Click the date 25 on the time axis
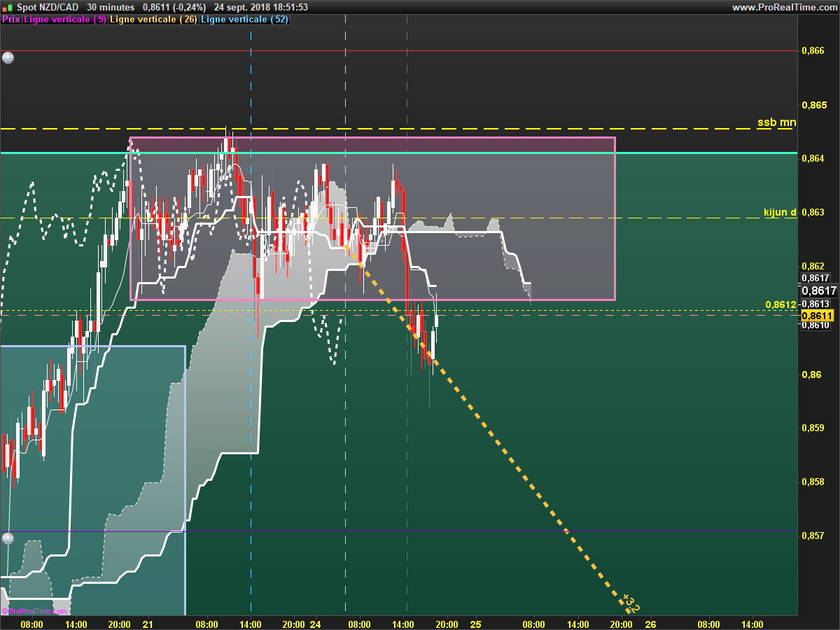This screenshot has height=630, width=840. (476, 624)
